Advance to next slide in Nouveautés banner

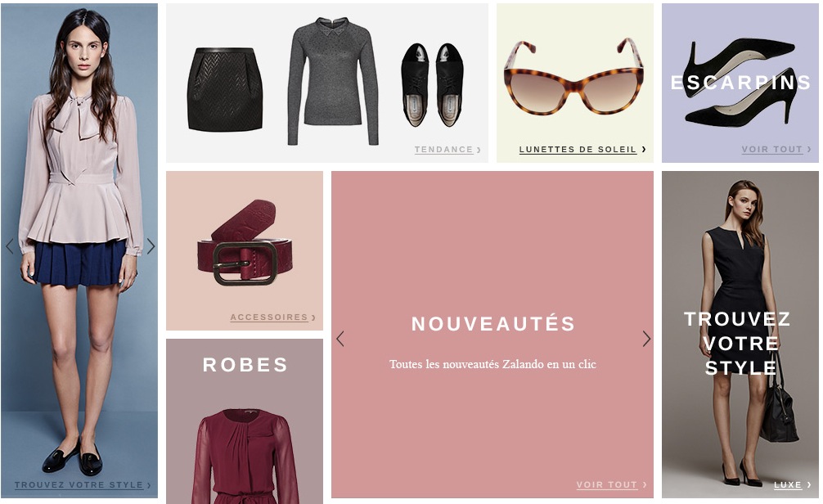pyautogui.click(x=646, y=339)
